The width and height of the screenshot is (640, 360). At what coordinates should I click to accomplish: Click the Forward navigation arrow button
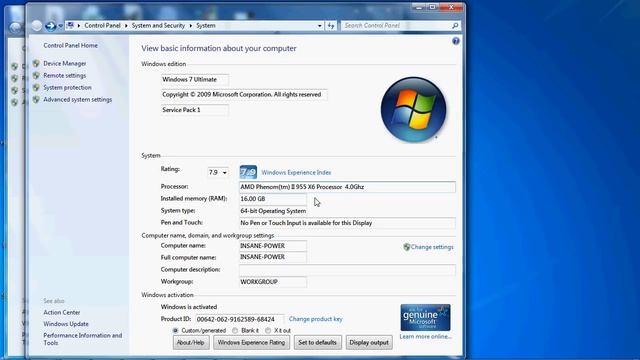click(50, 26)
